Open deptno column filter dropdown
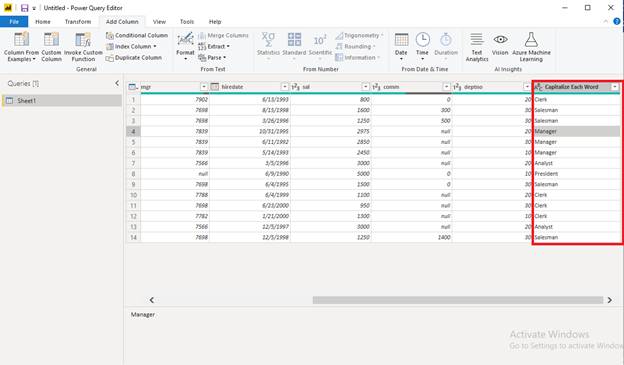The height and width of the screenshot is (365, 624). point(527,87)
